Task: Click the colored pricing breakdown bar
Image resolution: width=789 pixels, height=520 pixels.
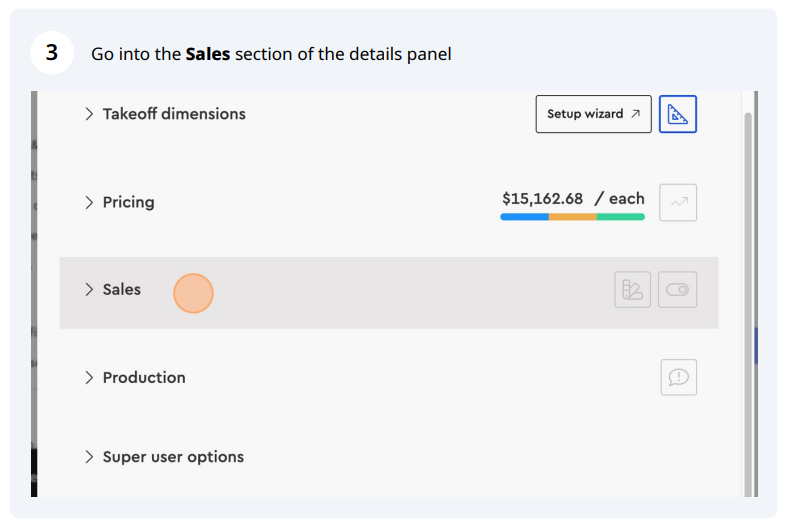Action: 573,217
